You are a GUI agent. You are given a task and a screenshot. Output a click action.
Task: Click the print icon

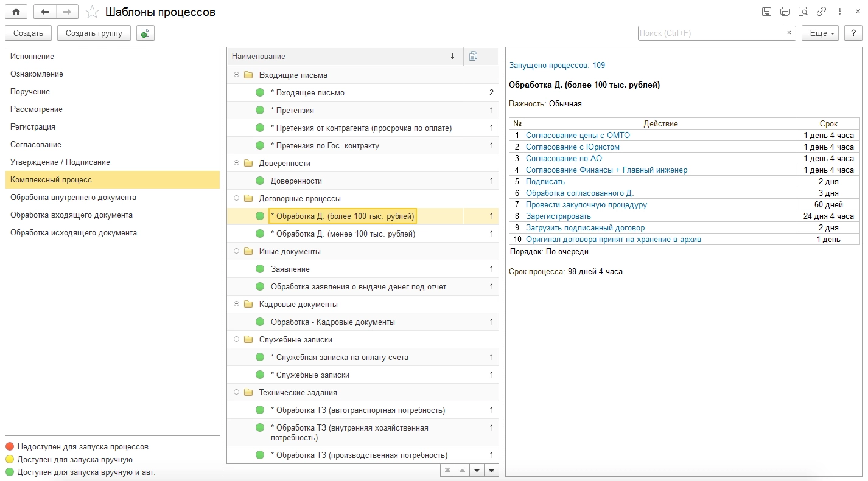[x=785, y=12]
